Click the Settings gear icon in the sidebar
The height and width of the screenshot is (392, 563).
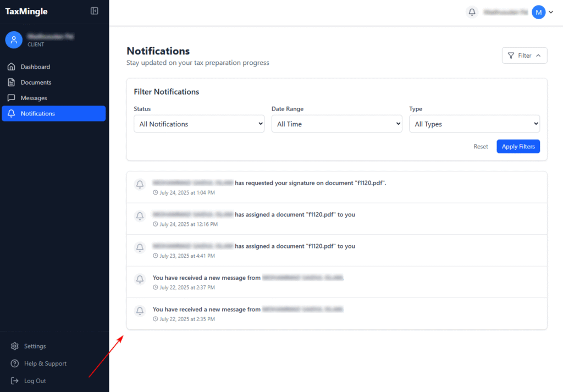click(15, 346)
